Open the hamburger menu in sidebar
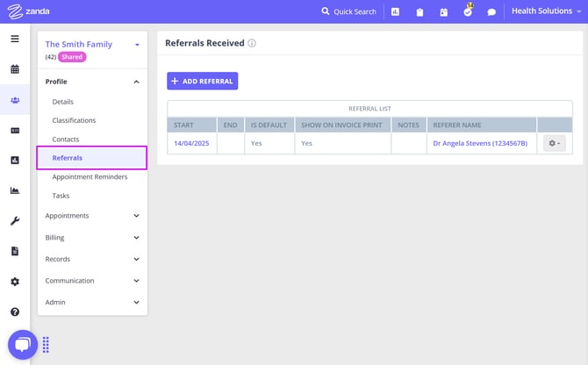 click(x=15, y=39)
